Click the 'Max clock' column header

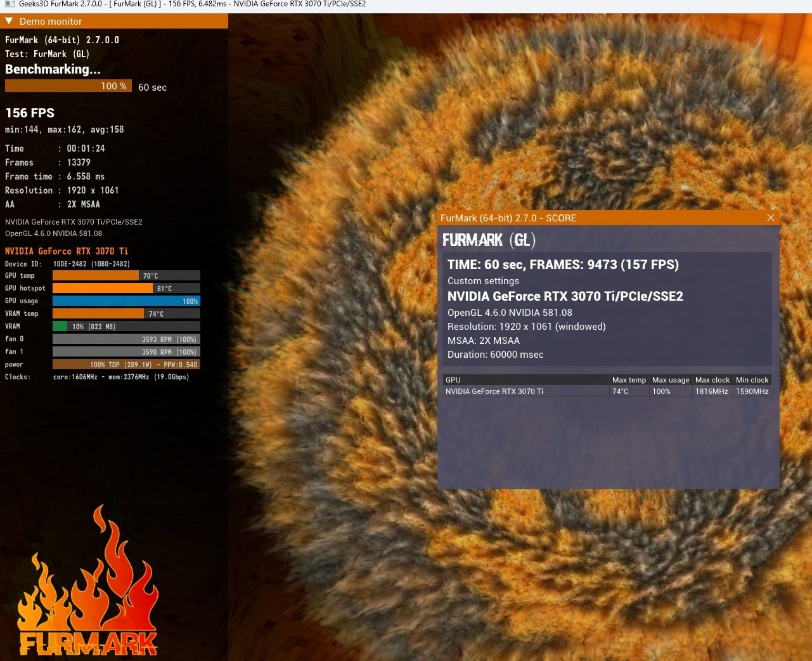[x=712, y=380]
